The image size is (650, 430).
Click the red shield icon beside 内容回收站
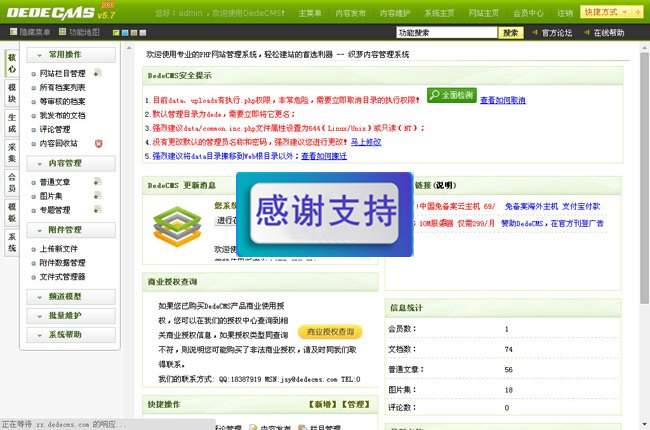(98, 143)
